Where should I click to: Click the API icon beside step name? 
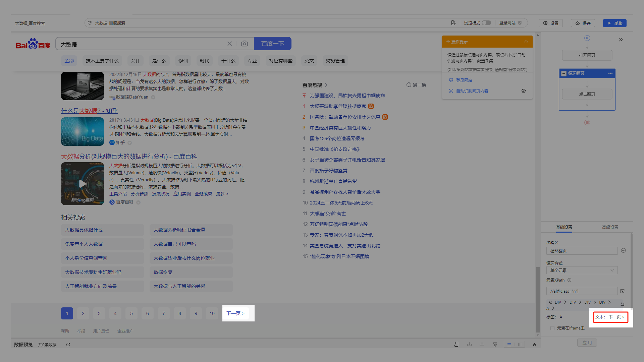pos(623,250)
